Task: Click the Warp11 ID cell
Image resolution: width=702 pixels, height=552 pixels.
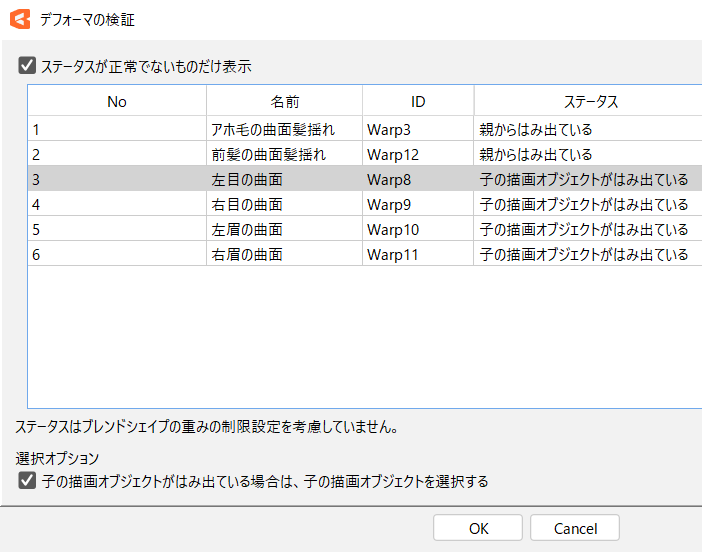Action: pyautogui.click(x=393, y=255)
